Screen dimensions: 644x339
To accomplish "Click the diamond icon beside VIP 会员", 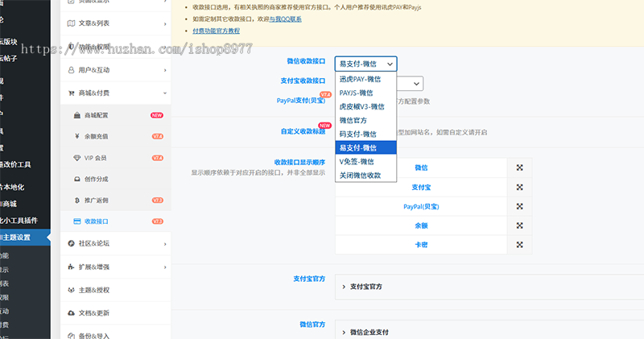I will (x=76, y=158).
